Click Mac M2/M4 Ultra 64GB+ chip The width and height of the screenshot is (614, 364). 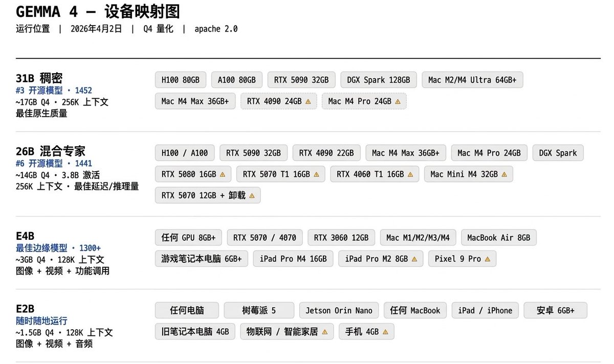[x=472, y=80]
